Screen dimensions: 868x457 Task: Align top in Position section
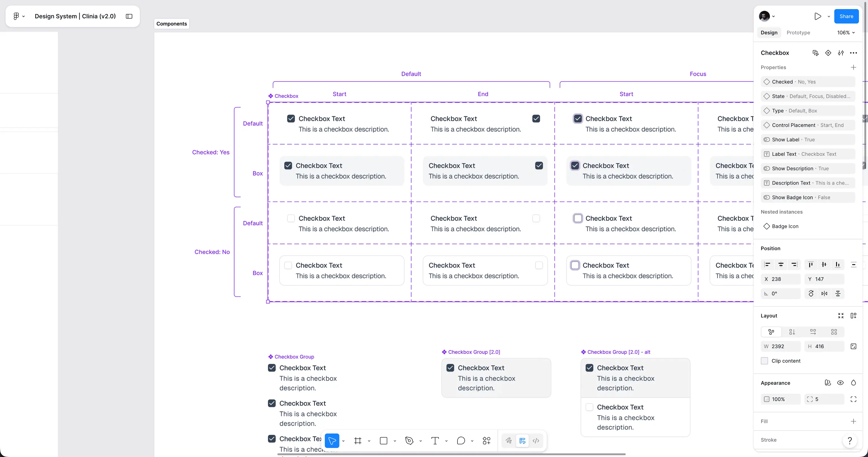tap(811, 264)
